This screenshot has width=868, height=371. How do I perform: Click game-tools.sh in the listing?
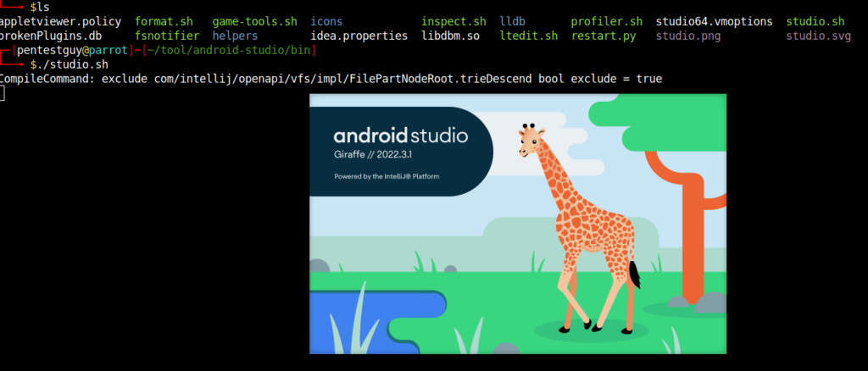click(254, 22)
